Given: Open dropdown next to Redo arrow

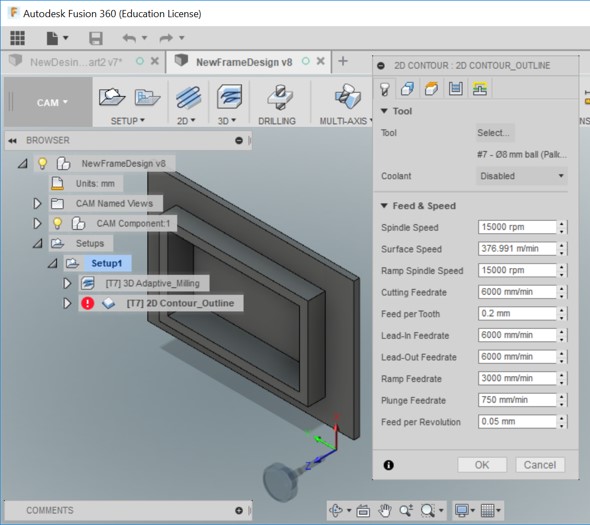Looking at the screenshot, I should 181,38.
